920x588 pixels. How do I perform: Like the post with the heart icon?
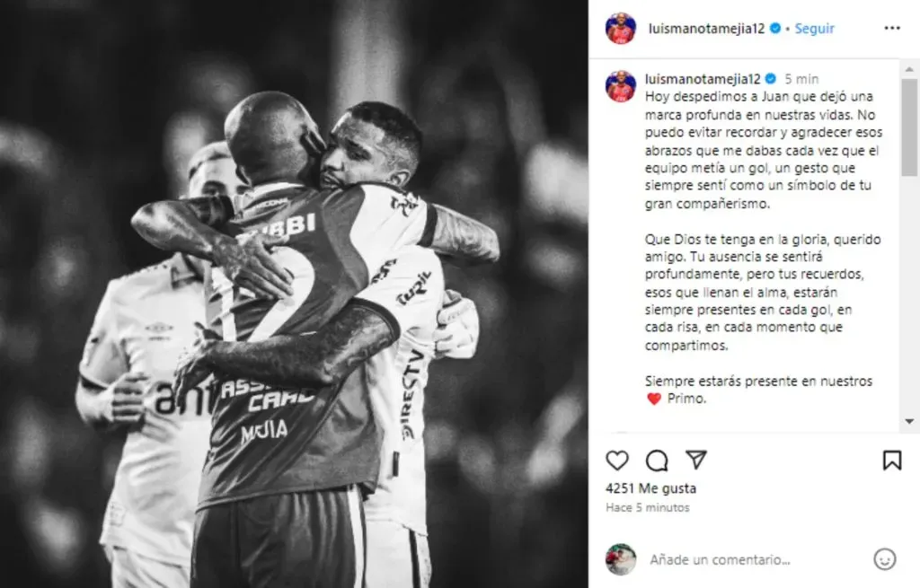(616, 461)
